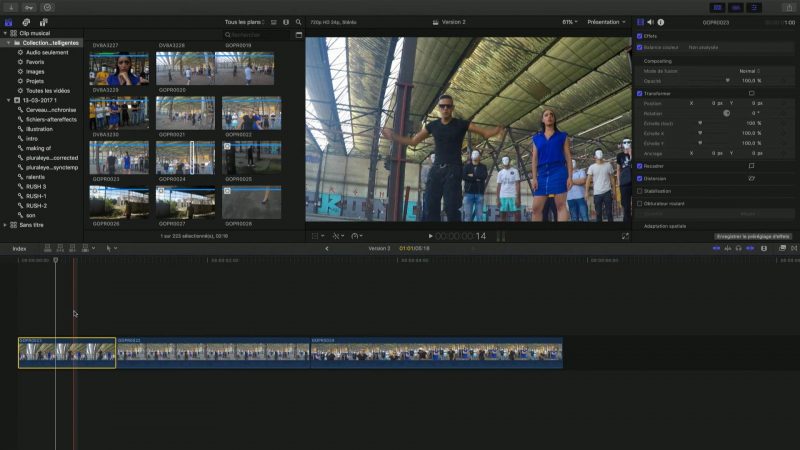Screen dimensions: 800x450
Task: Toggle the timeline panel layout button
Action: (736, 7)
